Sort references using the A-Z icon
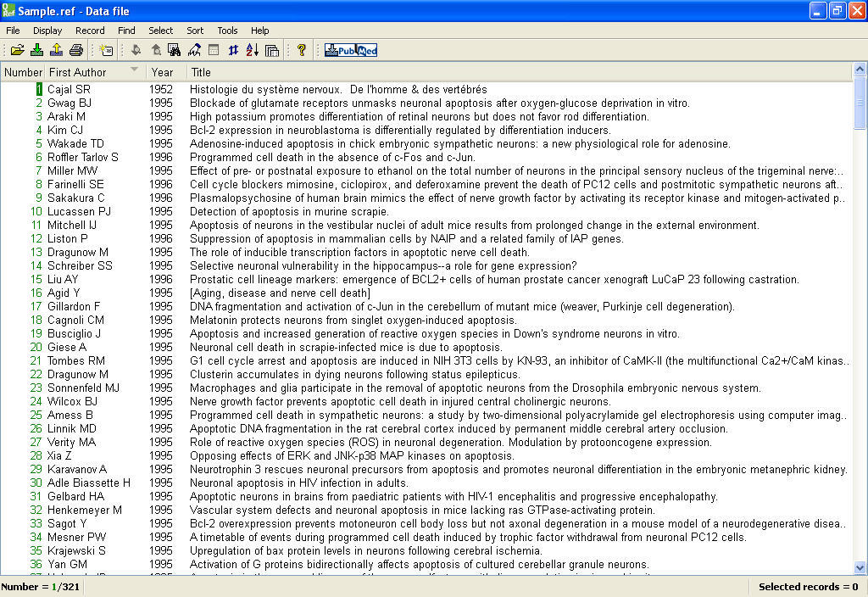 coord(251,49)
